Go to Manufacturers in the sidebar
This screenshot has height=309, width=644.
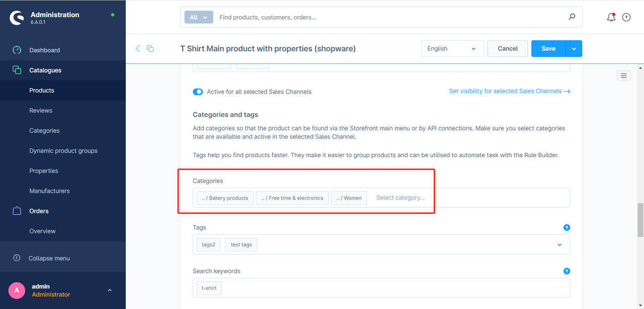[x=49, y=191]
